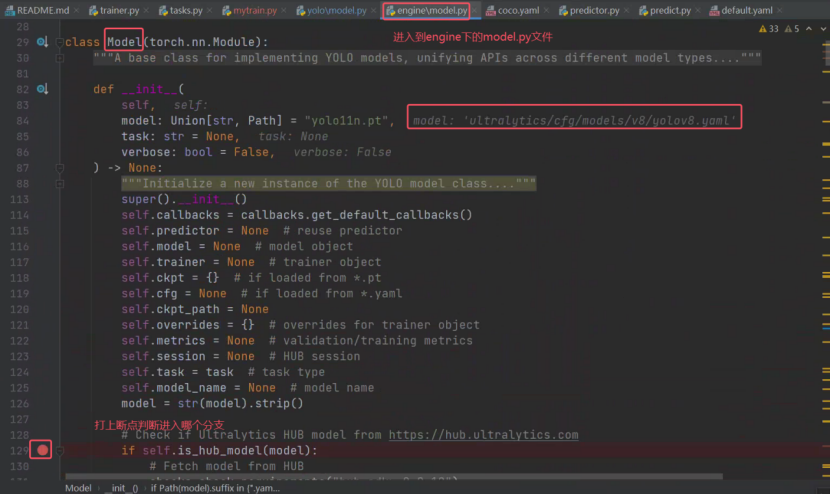Click the YAML file icon on coco.yaml tab
831x494 pixels.
tap(491, 11)
